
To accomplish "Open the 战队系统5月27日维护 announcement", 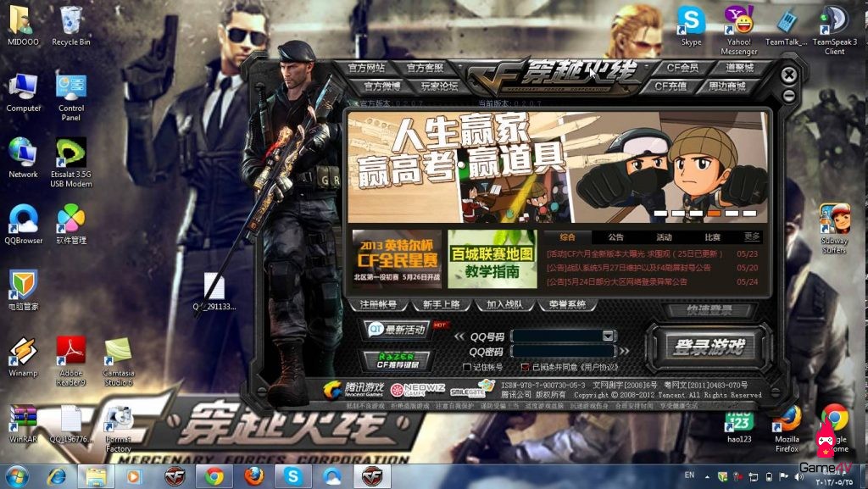I will coord(629,268).
